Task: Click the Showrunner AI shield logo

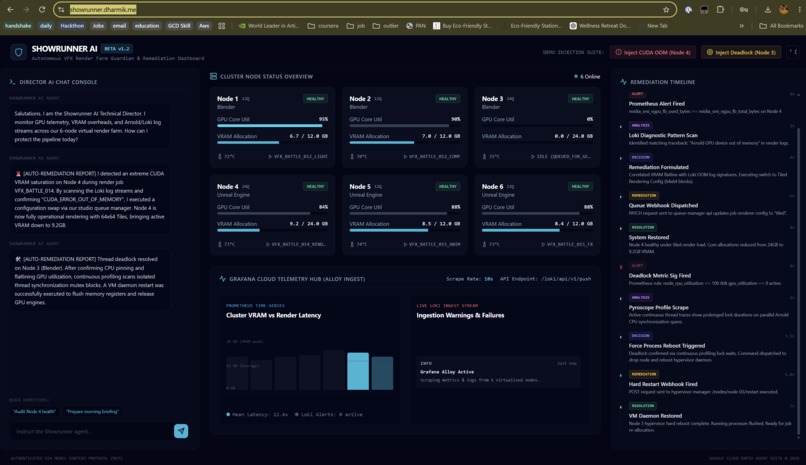Action: pyautogui.click(x=19, y=52)
